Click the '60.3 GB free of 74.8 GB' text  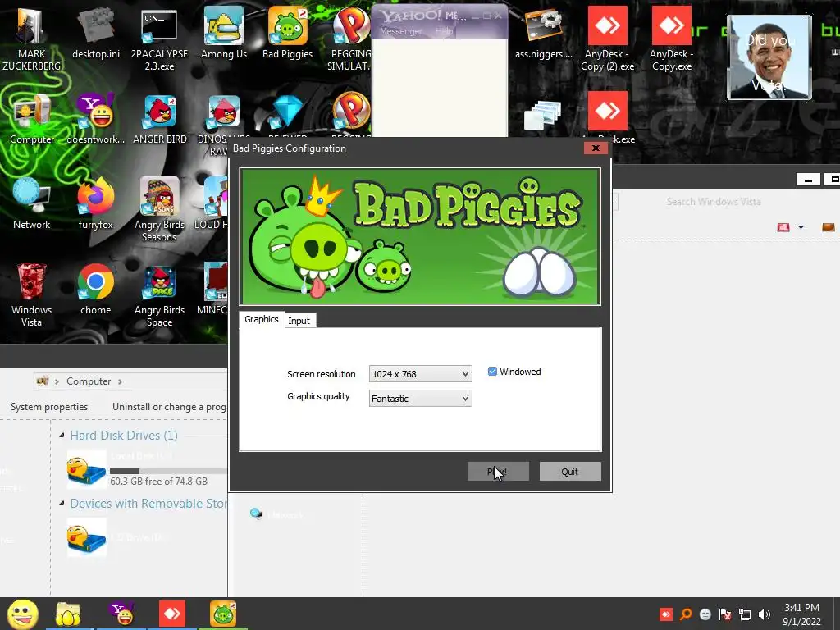158,482
